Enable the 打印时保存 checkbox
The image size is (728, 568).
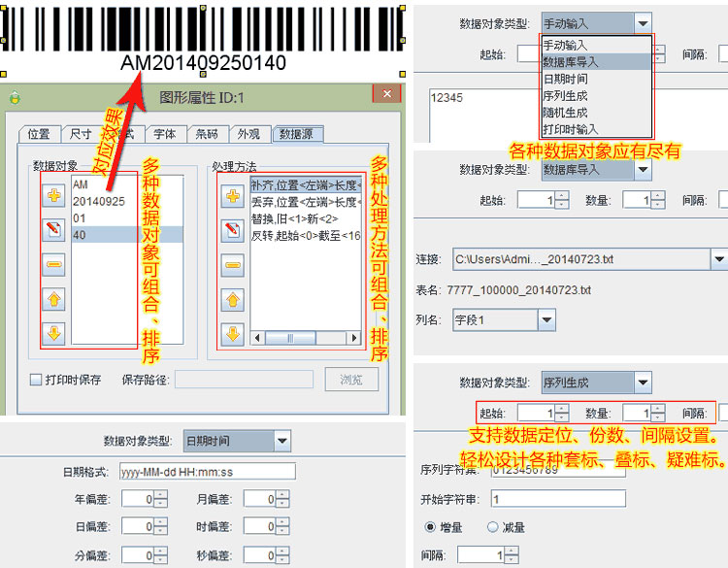point(36,380)
